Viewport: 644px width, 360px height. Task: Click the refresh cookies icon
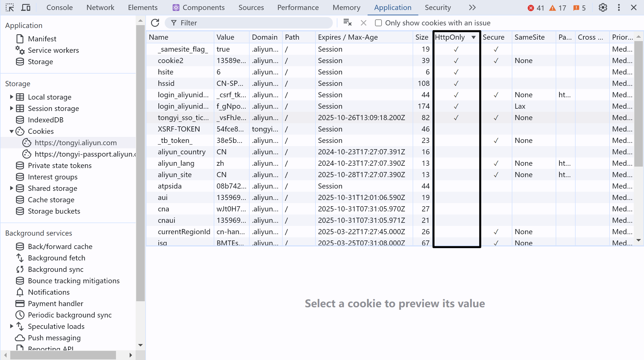(x=155, y=23)
